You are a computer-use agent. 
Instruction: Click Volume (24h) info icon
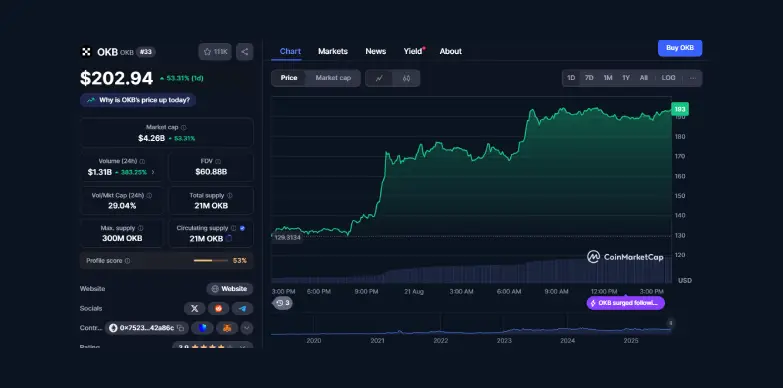(142, 162)
